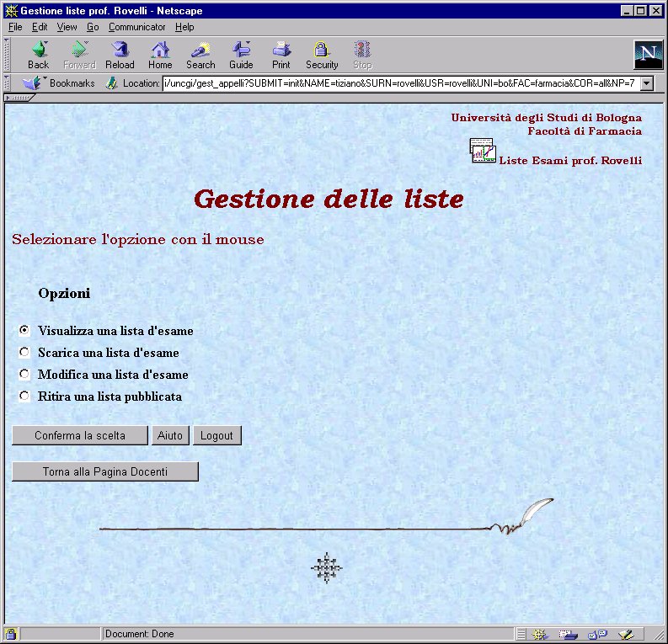Collapse the navigation toolbar via its grip
Screen dimensions: 668x644
pyautogui.click(x=7, y=55)
